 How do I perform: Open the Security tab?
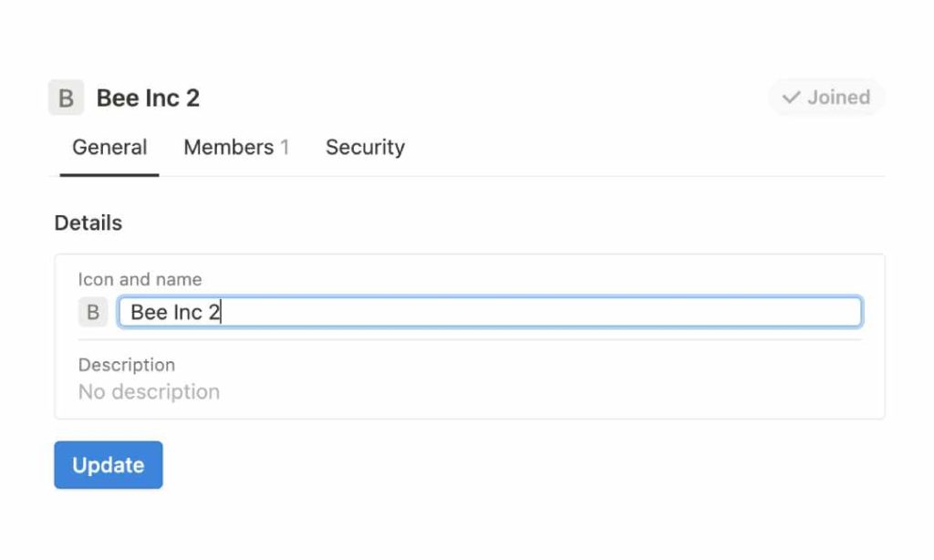point(365,147)
